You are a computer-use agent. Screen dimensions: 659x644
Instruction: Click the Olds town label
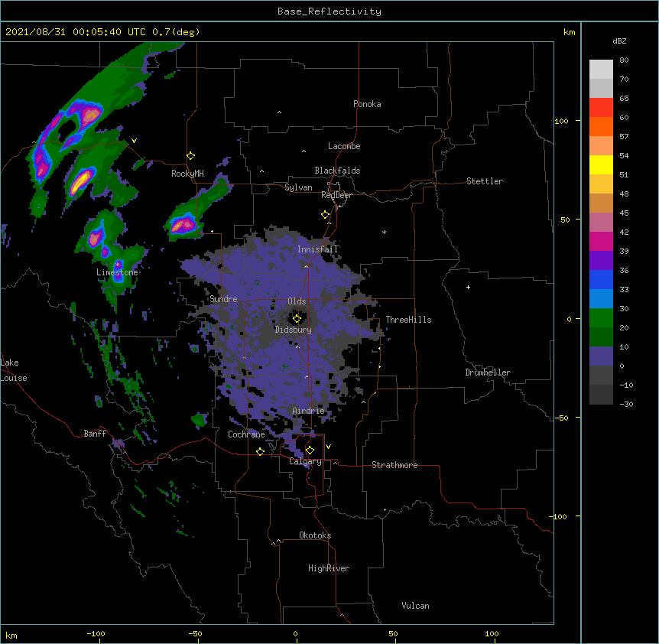pos(297,301)
